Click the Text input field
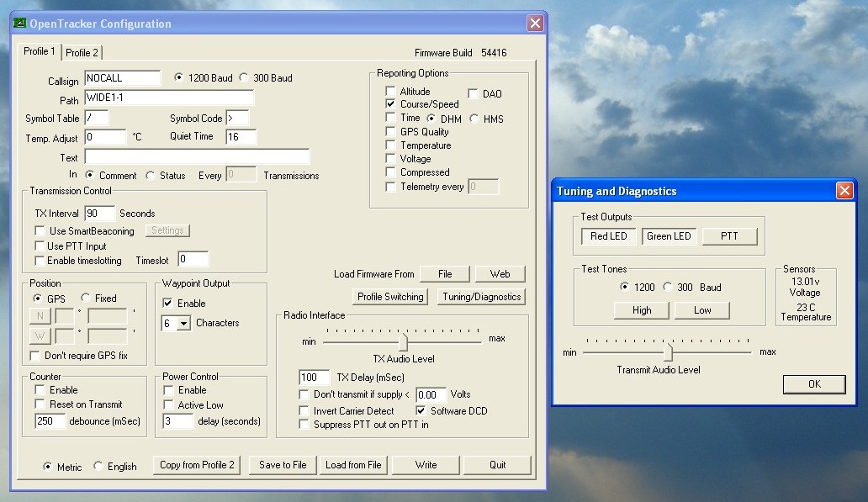 197,156
